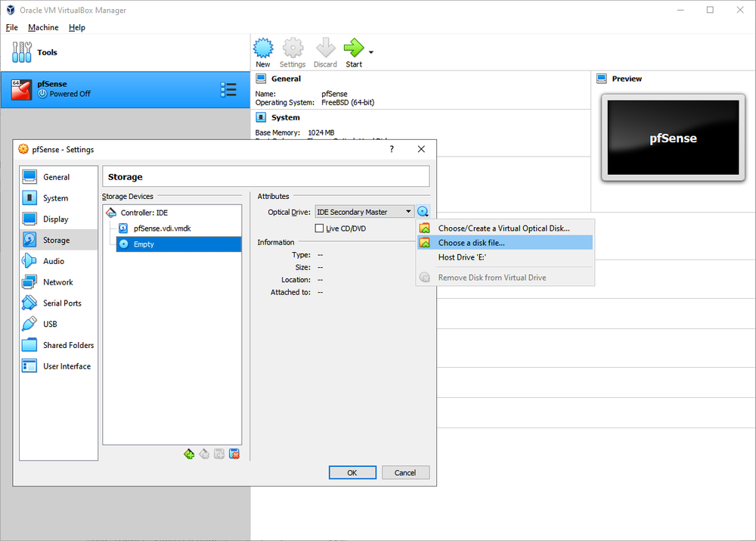Go to System settings category
Image resolution: width=756 pixels, height=541 pixels.
pos(58,198)
